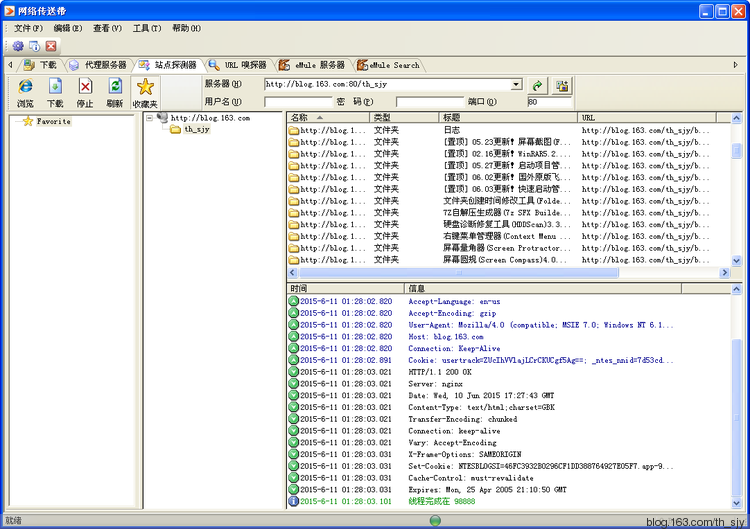750x529 pixels.
Task: Switch to the 下载 tab
Action: [x=41, y=65]
